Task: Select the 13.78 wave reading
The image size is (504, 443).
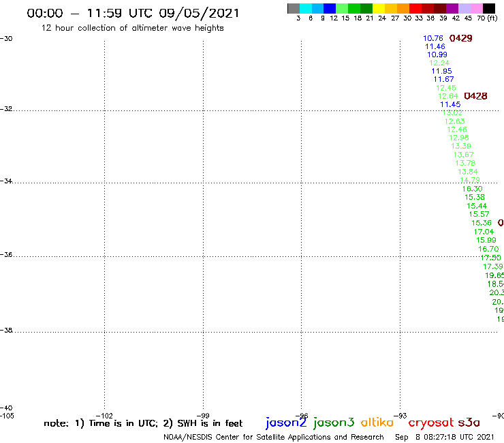Action: click(x=465, y=163)
